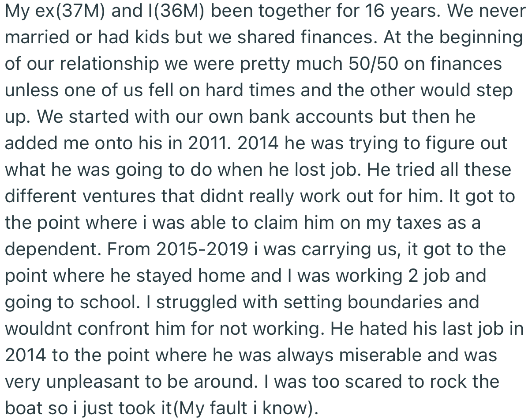Click the "(My fault i know)" text
The image size is (532, 420).
pos(246,409)
